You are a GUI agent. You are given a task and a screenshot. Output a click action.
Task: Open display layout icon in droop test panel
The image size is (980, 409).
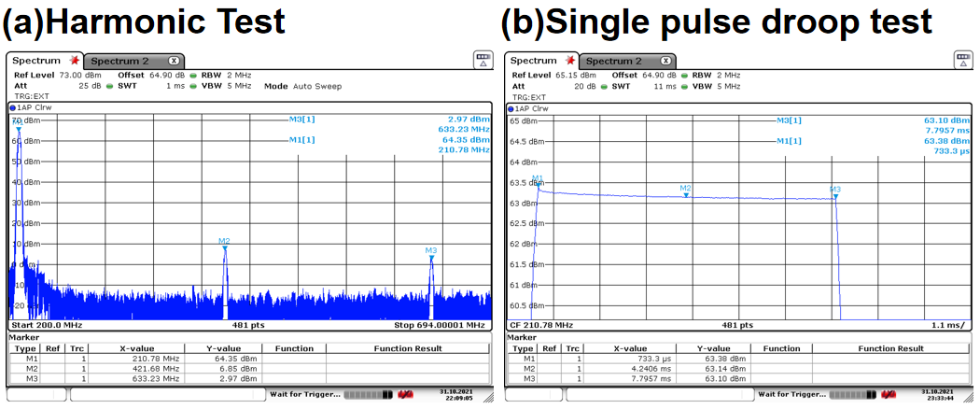(x=964, y=60)
